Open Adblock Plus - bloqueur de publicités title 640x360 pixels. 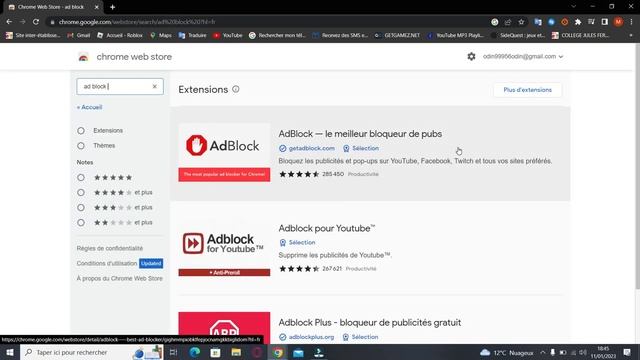point(370,322)
